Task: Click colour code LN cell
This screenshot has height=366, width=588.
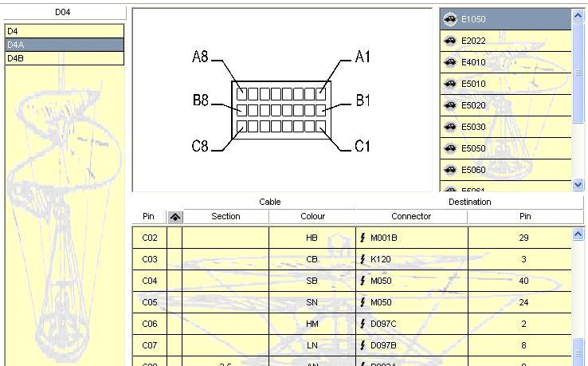Action: tap(312, 345)
